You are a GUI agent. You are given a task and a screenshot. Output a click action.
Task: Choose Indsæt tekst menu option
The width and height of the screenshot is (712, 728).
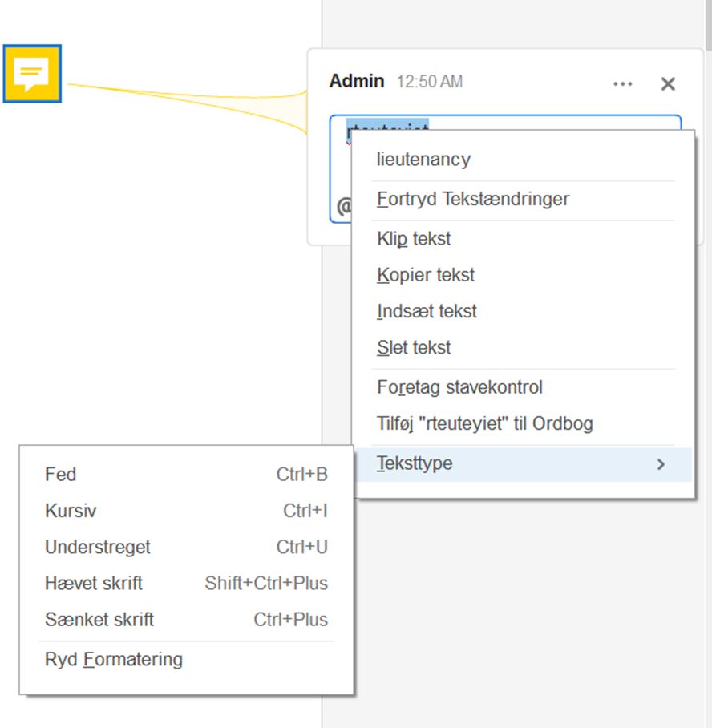click(427, 311)
